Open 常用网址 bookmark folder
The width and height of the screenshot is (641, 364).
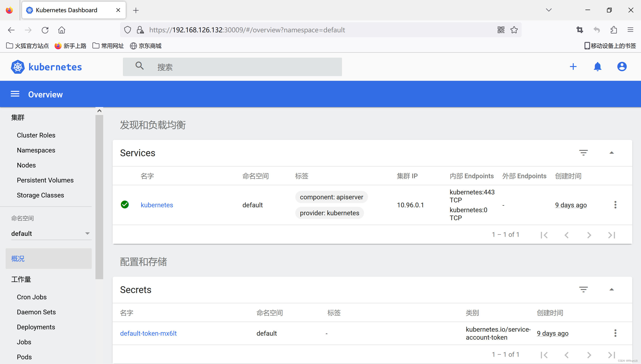[108, 46]
